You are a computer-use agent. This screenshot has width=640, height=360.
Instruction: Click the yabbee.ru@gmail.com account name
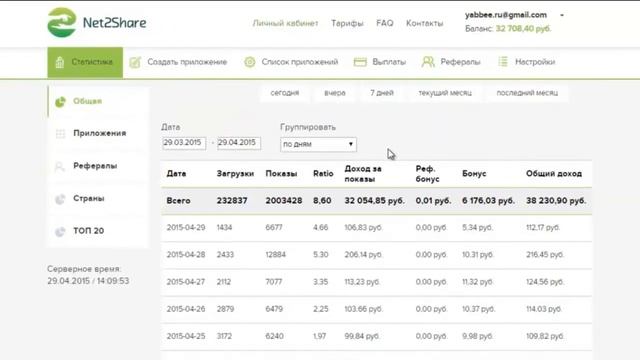pos(506,15)
